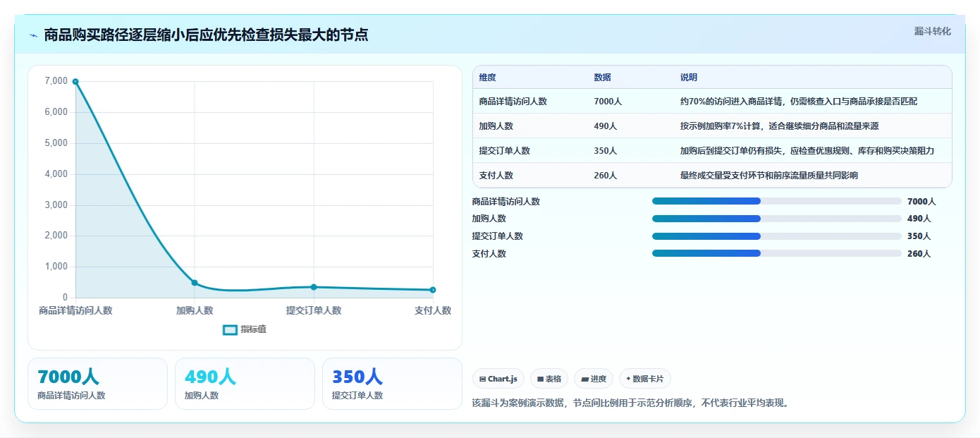Click table cell 支付人数
The width and height of the screenshot is (980, 438).
pyautogui.click(x=496, y=176)
